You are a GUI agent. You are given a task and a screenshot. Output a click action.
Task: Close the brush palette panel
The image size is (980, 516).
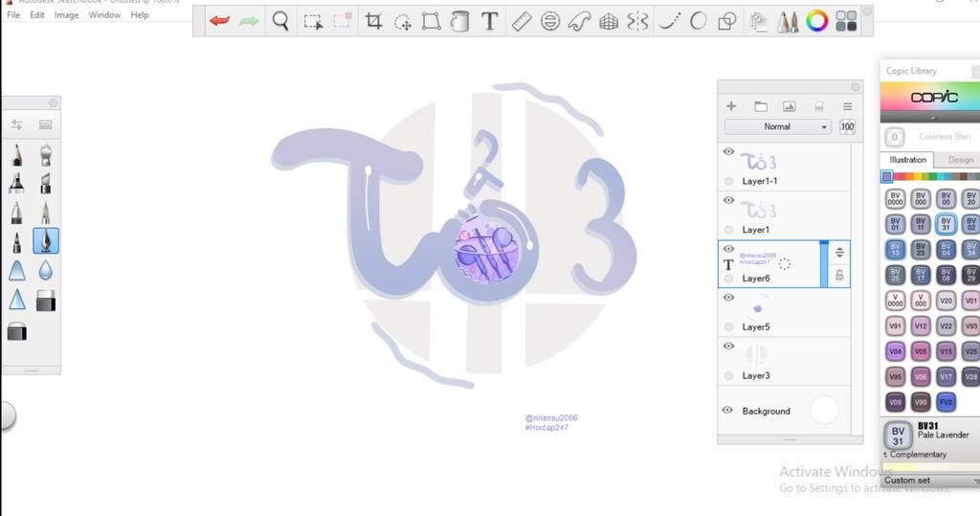54,102
